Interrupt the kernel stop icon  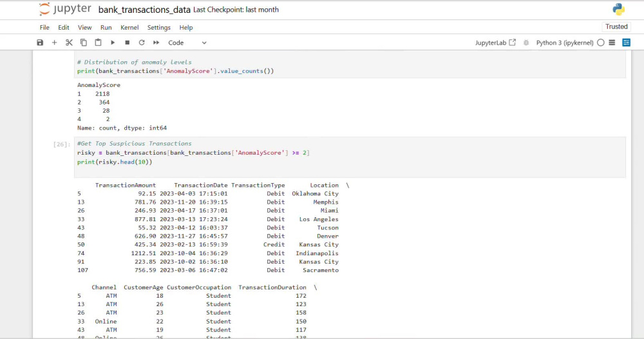click(128, 43)
